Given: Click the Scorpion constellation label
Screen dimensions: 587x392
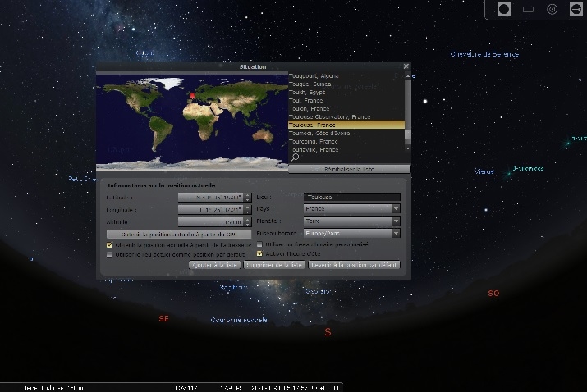Looking at the screenshot, I should [319, 291].
